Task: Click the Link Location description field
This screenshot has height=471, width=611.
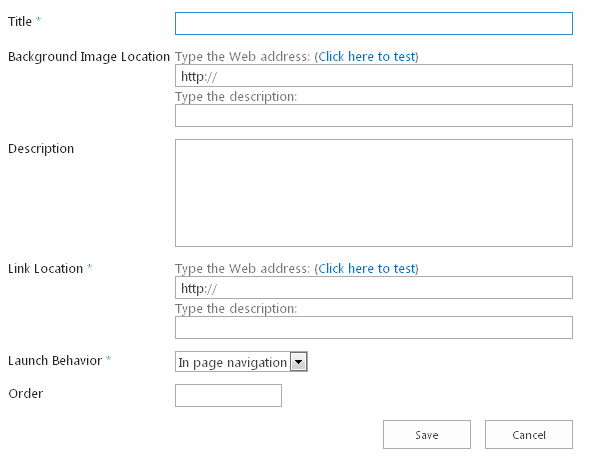Action: click(373, 328)
